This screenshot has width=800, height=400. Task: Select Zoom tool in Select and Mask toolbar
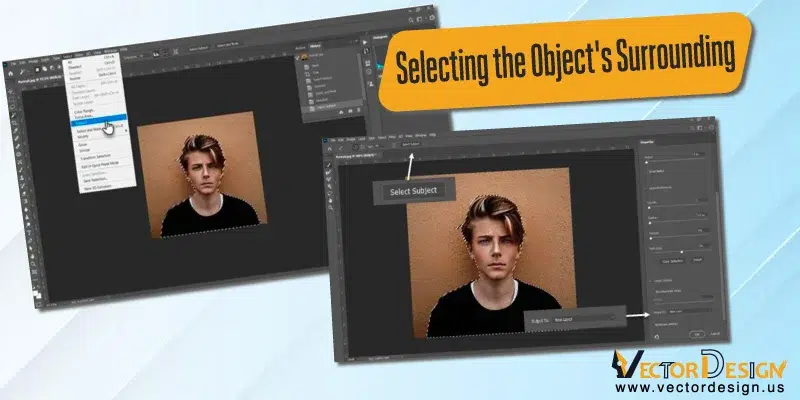tap(331, 207)
